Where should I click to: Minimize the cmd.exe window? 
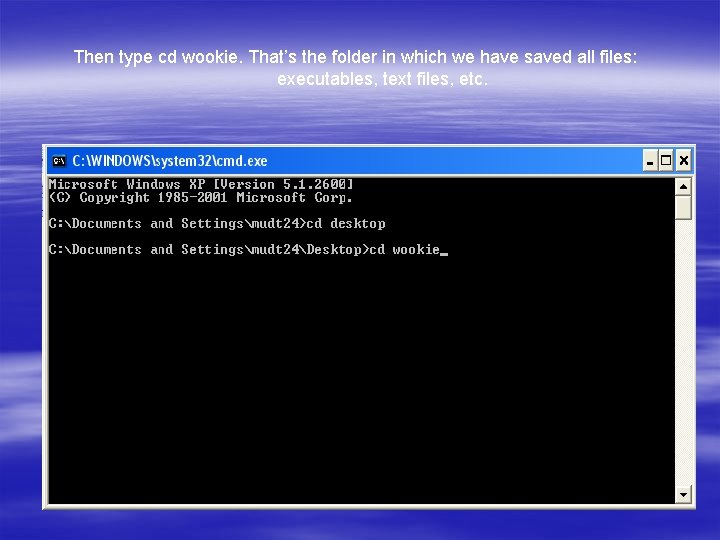[x=650, y=161]
